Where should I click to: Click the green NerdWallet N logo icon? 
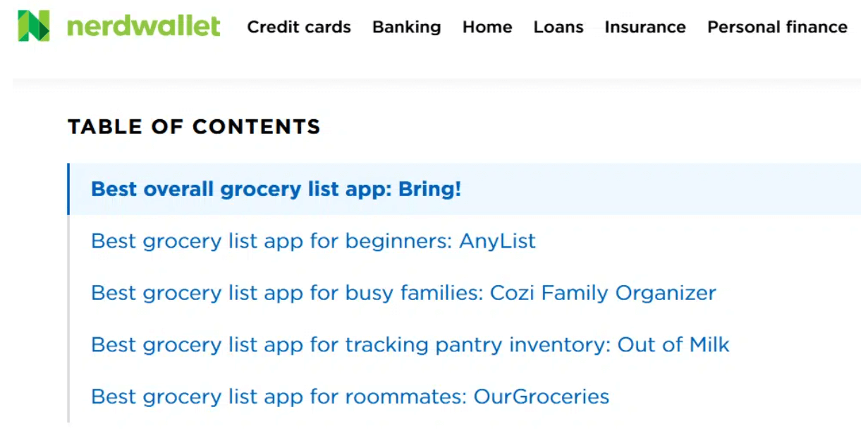coord(34,26)
